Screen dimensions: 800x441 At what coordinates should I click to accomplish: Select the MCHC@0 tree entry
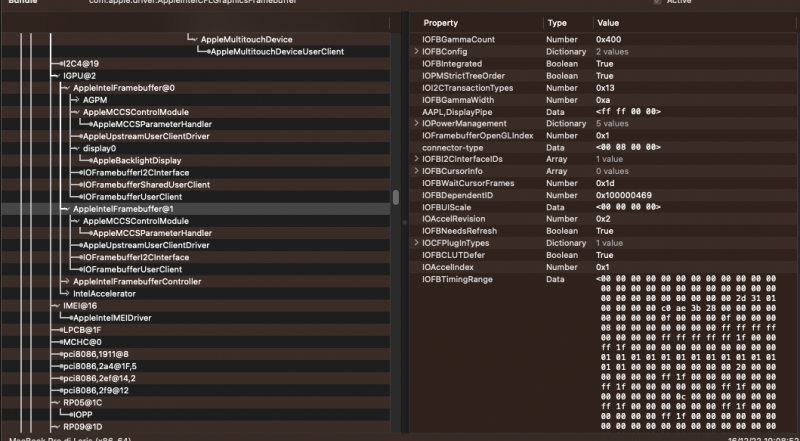point(82,342)
